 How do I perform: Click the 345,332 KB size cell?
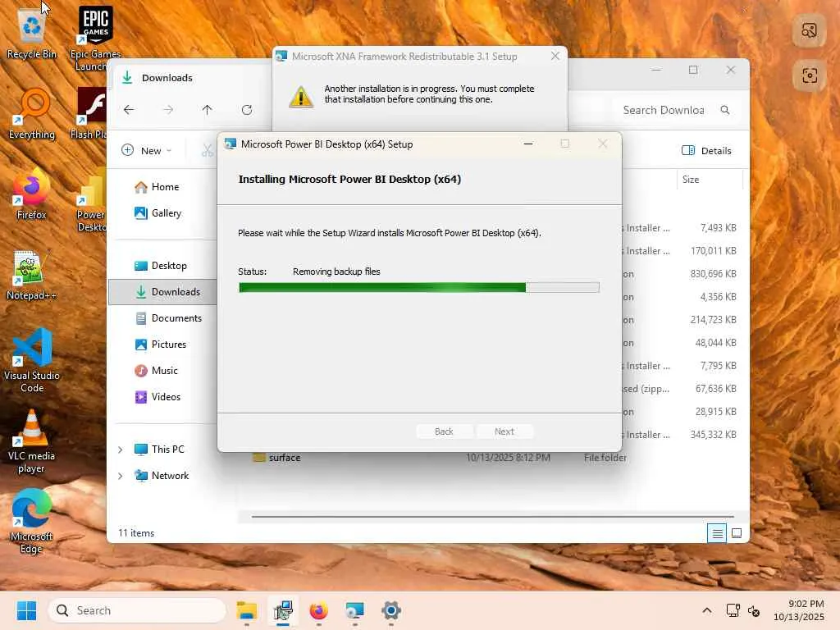click(713, 435)
